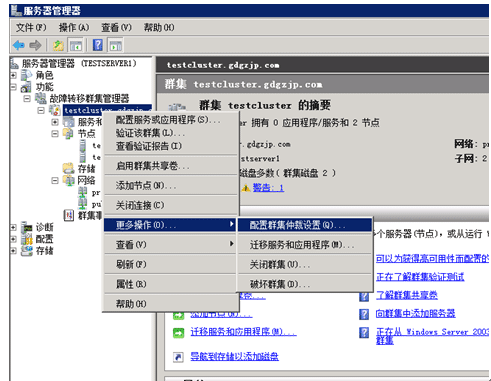Expand the 诊断 tree node
This screenshot has height=381, width=491.
[13, 227]
